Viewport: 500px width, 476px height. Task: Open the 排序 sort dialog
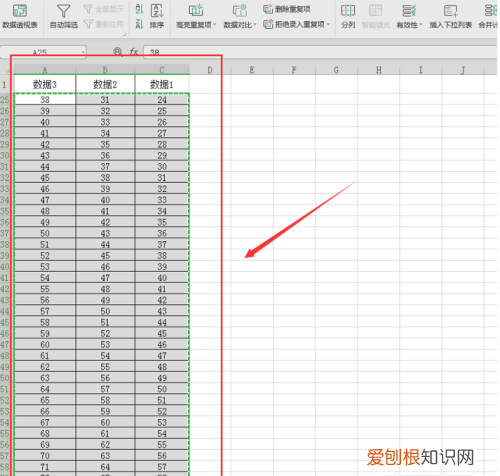coord(157,16)
